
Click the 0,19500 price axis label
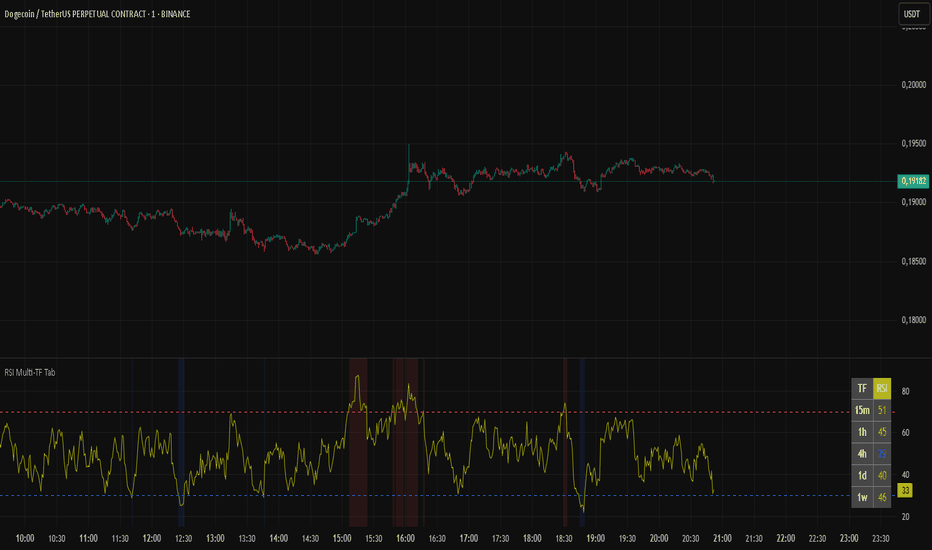coord(914,143)
